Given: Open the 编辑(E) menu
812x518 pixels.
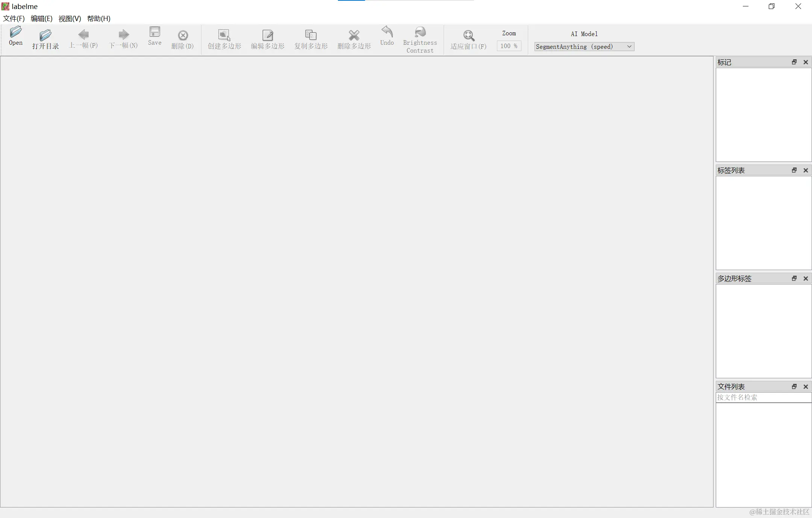Looking at the screenshot, I should click(41, 18).
